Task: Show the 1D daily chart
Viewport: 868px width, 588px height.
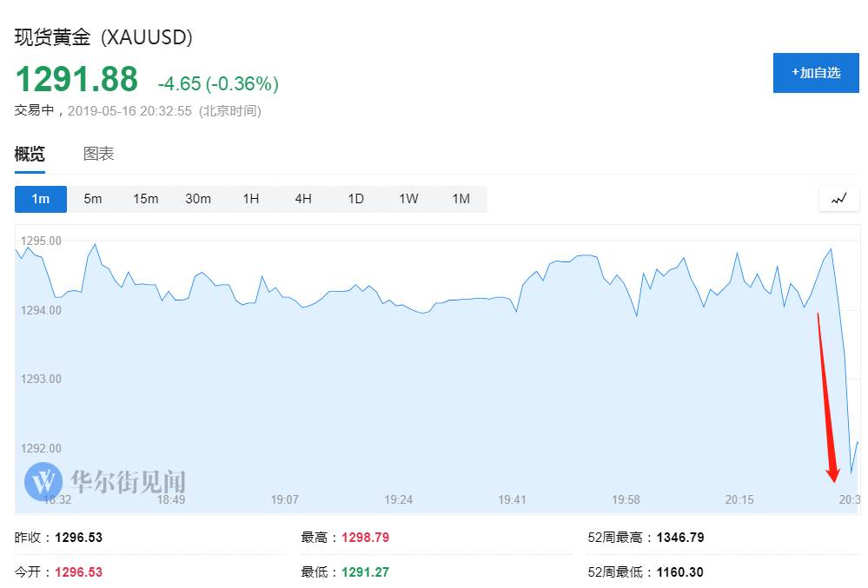Action: point(356,199)
